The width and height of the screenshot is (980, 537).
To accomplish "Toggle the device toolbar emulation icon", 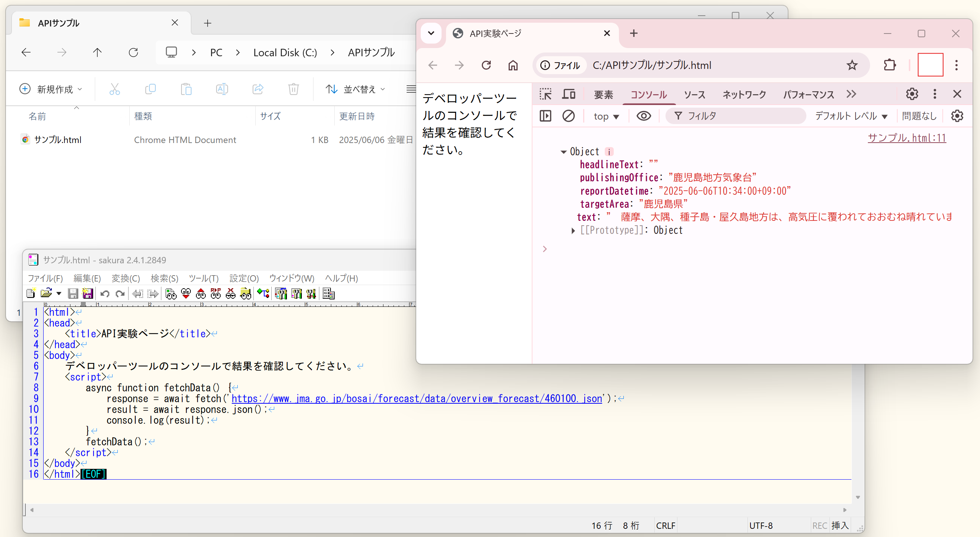I will (568, 94).
